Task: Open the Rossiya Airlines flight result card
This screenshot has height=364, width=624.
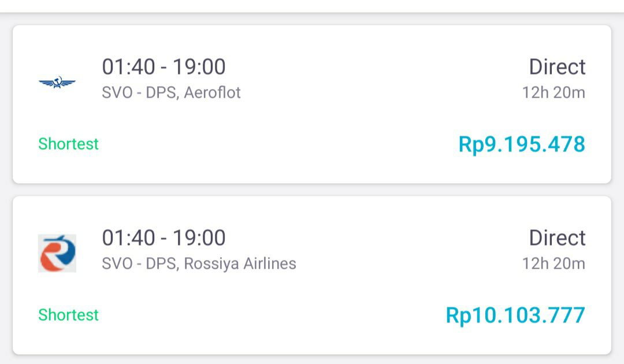Action: (x=312, y=275)
